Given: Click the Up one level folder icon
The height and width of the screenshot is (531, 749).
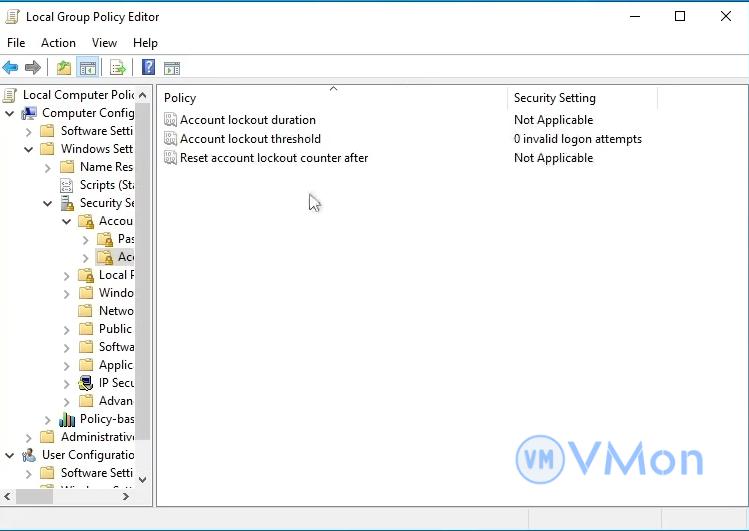Looking at the screenshot, I should point(64,68).
